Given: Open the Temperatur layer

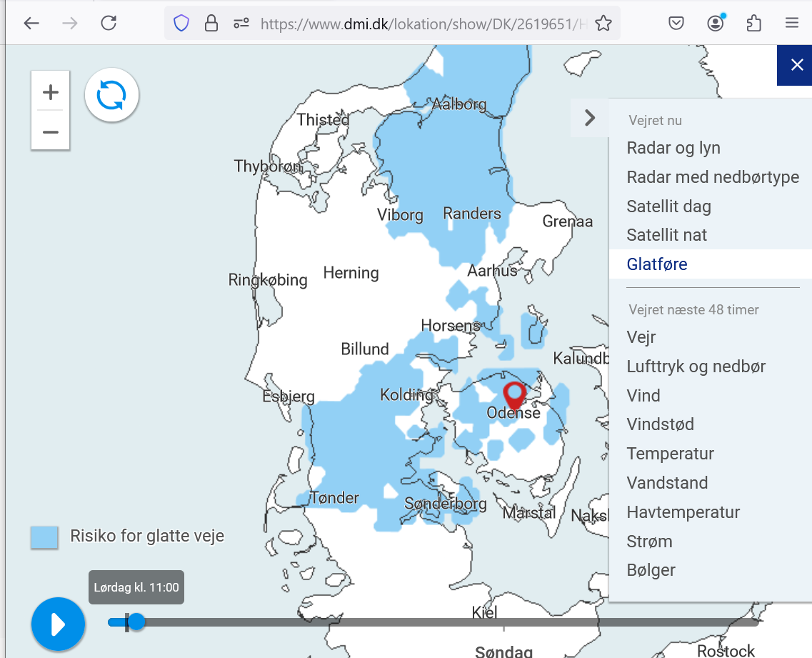Looking at the screenshot, I should pos(670,454).
